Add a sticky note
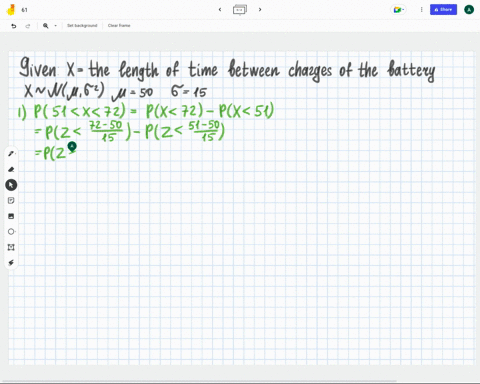The image size is (480, 384). [x=11, y=200]
